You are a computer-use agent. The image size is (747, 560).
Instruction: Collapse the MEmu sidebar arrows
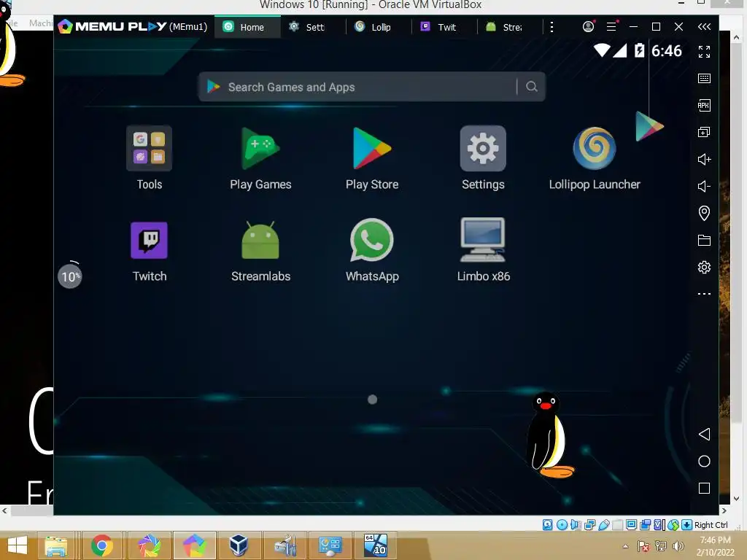[x=704, y=27]
